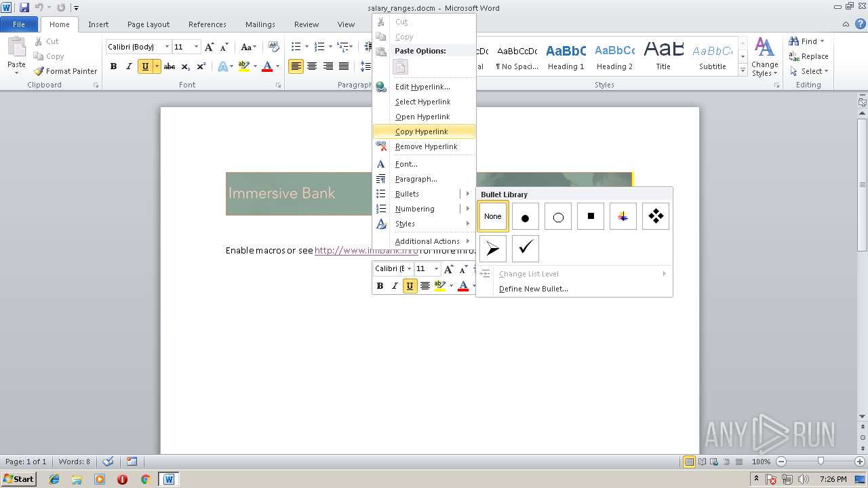Expand the Styles gallery More arrow
This screenshot has height=488, width=868.
pyautogui.click(x=743, y=70)
